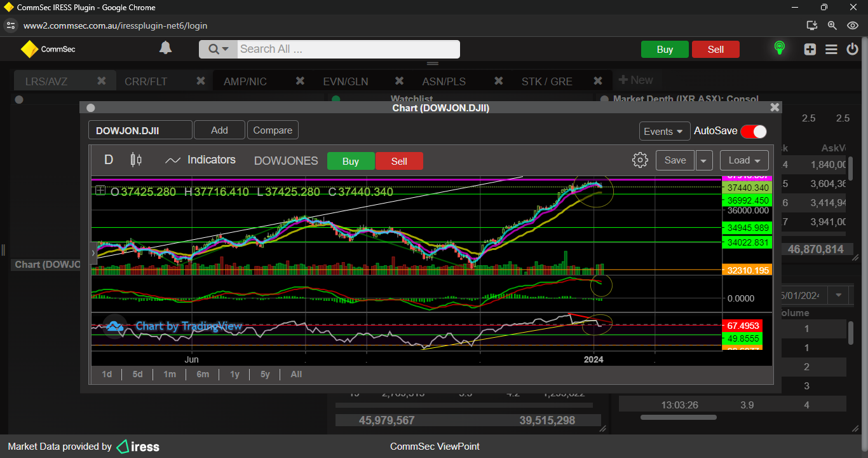Screen dimensions: 868x458
Task: Click the Market Depth horizontal scrollbar
Action: 678,417
